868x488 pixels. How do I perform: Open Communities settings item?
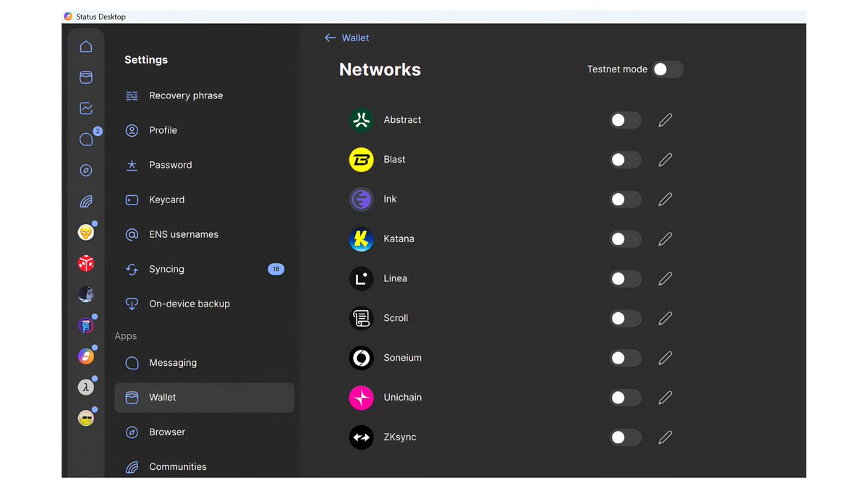tap(205, 467)
